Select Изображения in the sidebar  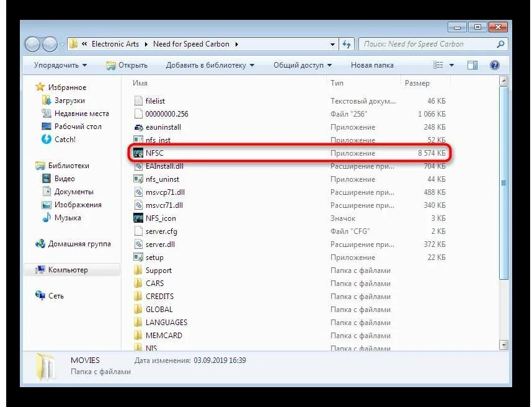[78, 205]
